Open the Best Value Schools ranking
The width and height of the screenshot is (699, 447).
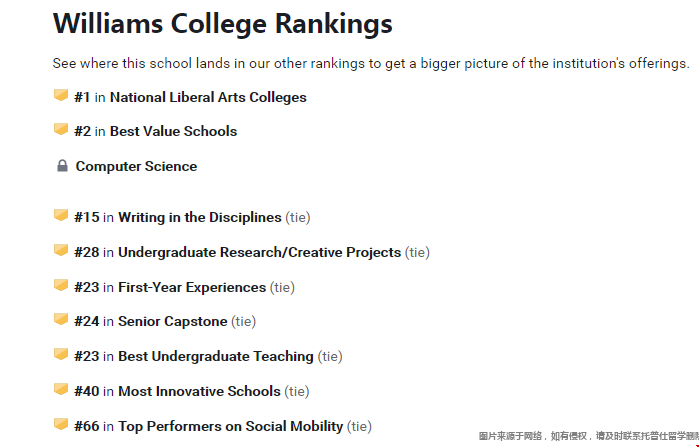173,131
